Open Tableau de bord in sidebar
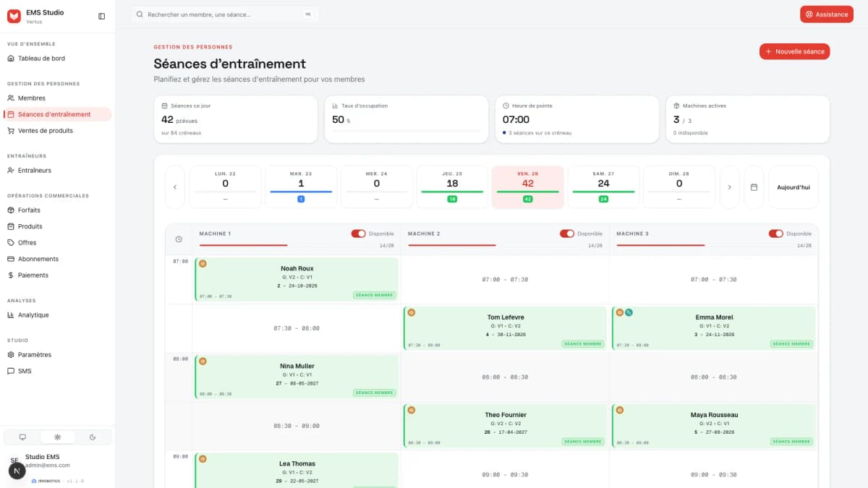868x488 pixels. tap(58, 59)
